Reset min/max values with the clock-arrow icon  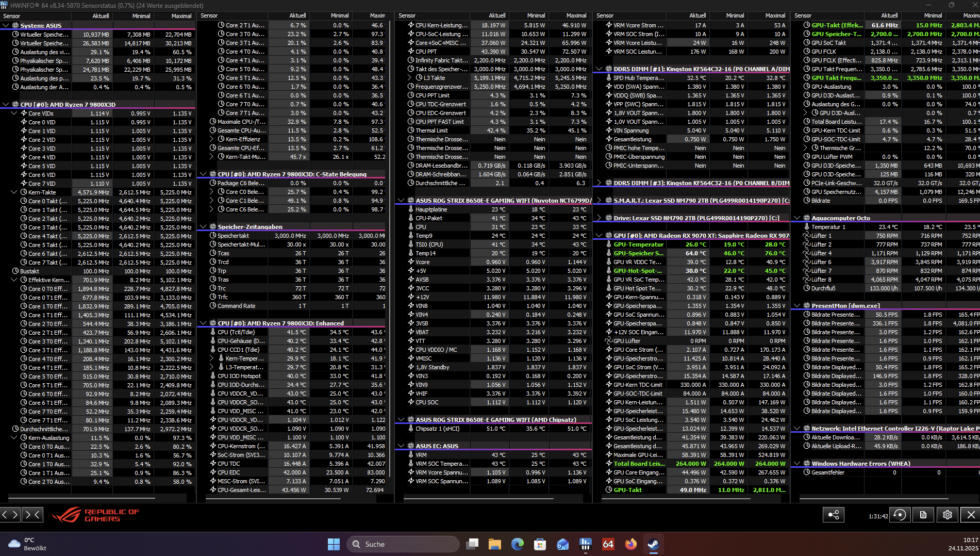tap(900, 515)
